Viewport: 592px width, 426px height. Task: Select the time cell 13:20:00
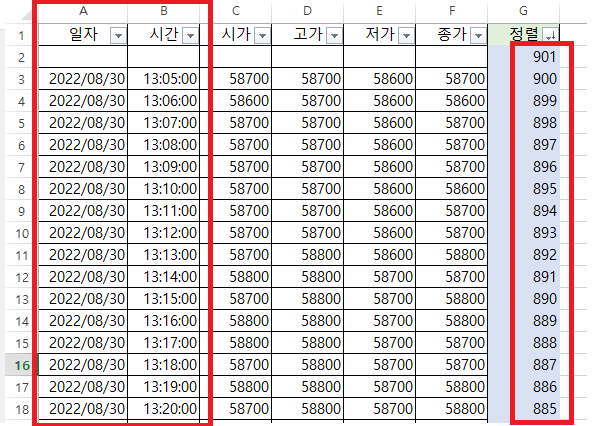coord(163,409)
